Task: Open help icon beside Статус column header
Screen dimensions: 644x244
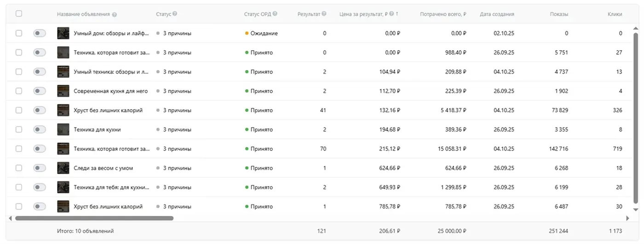Action: click(x=175, y=14)
